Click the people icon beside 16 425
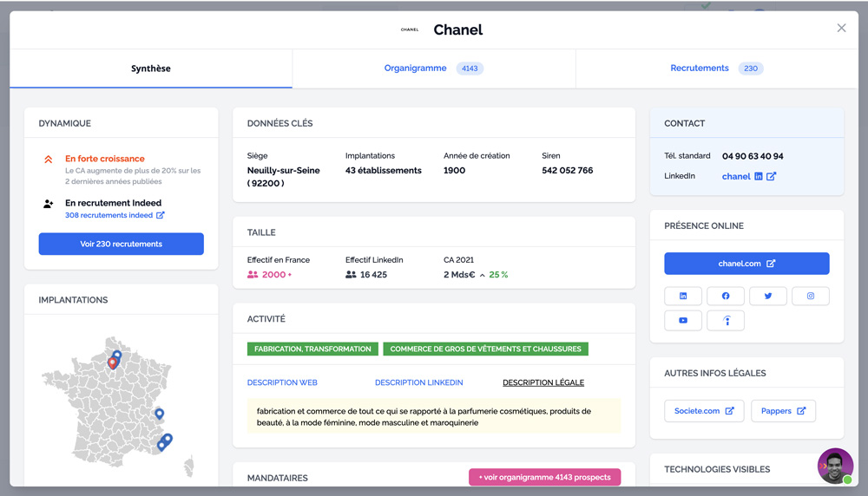This screenshot has height=496, width=868. (x=351, y=274)
